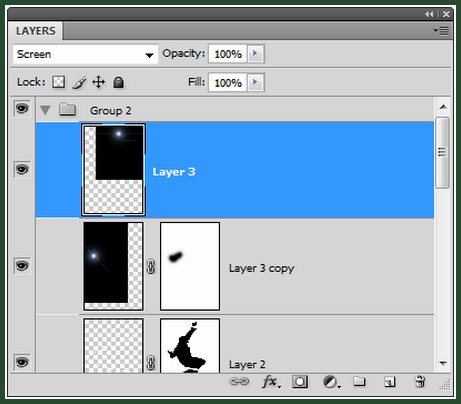Switch to the LAYERS tab
The width and height of the screenshot is (461, 404).
click(36, 31)
